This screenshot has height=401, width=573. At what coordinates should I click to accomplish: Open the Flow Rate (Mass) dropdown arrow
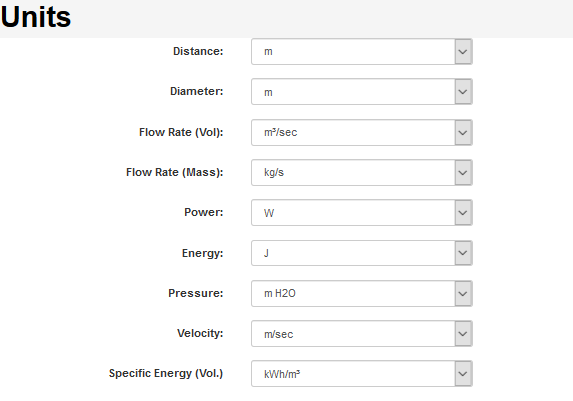[463, 173]
